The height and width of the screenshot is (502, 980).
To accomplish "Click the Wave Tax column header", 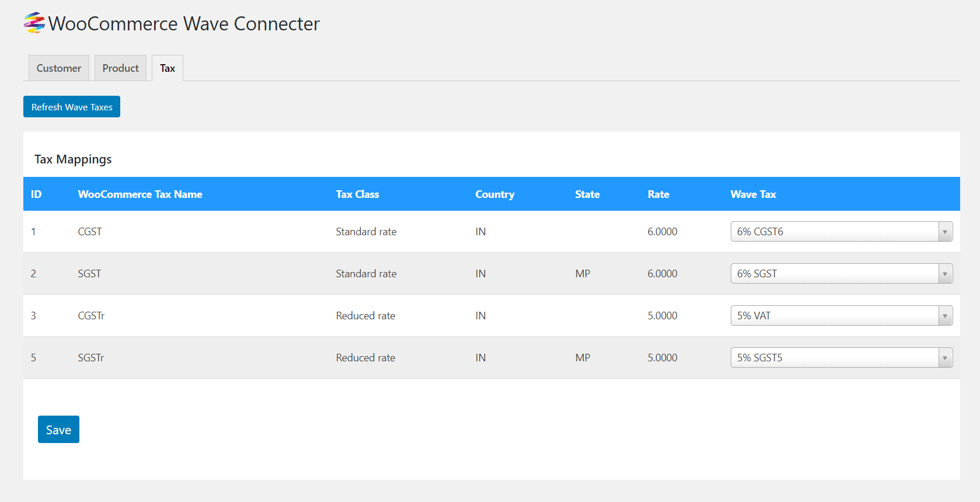I will pyautogui.click(x=753, y=194).
